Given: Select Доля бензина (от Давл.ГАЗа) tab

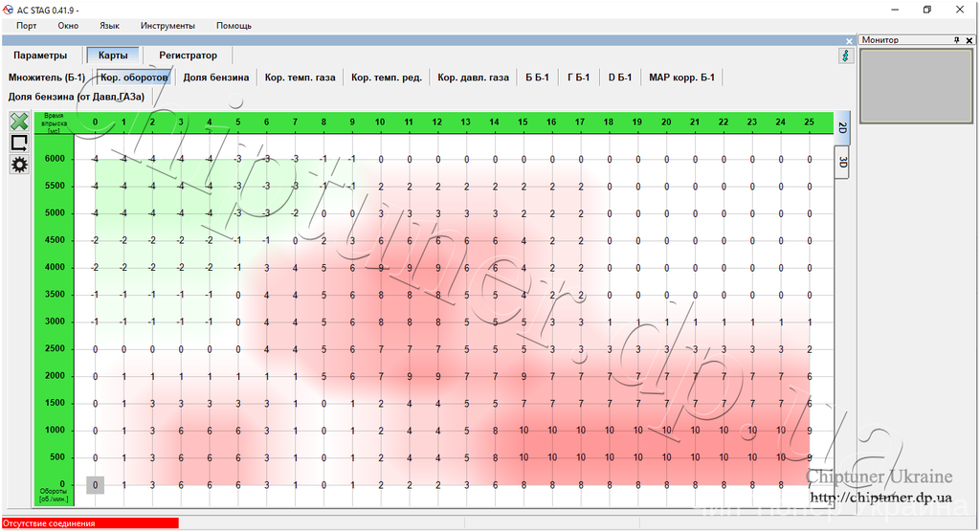Looking at the screenshot, I should pyautogui.click(x=77, y=97).
